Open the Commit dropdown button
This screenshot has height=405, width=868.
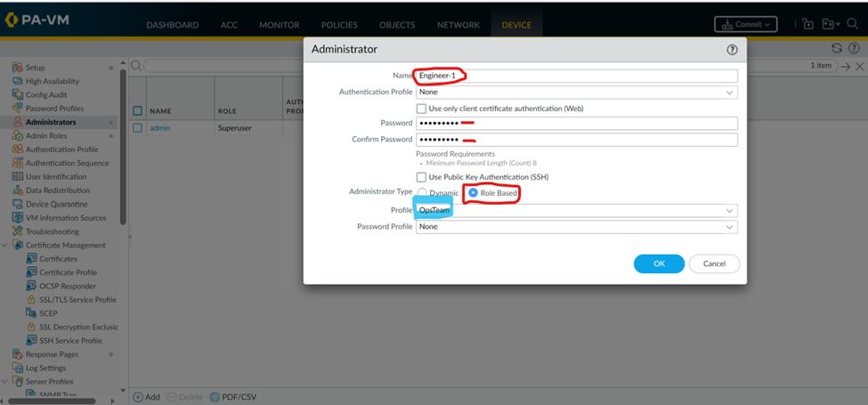[746, 24]
